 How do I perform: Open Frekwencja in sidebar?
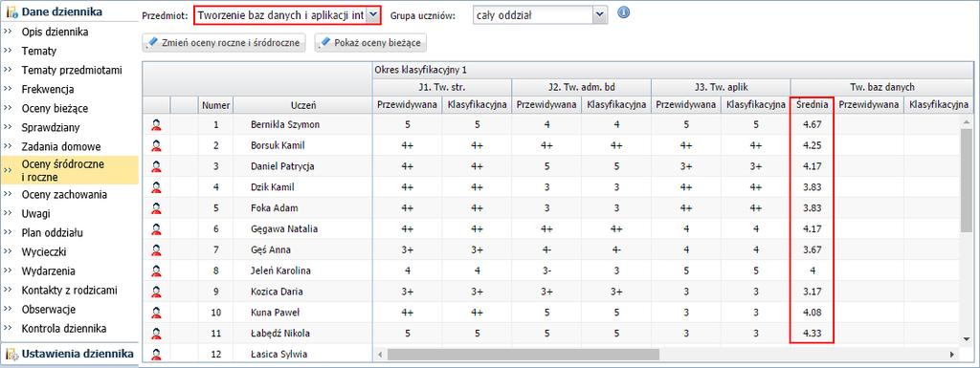[48, 89]
